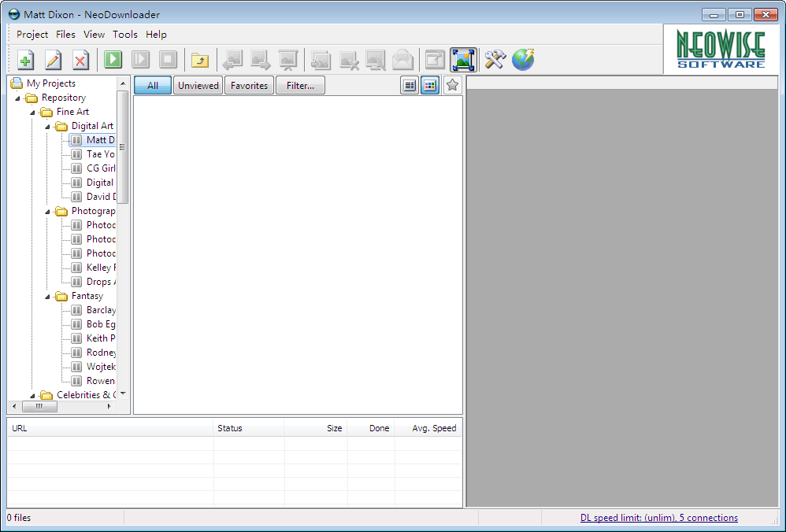Open the Files menu
This screenshot has width=786, height=532.
[x=65, y=35]
